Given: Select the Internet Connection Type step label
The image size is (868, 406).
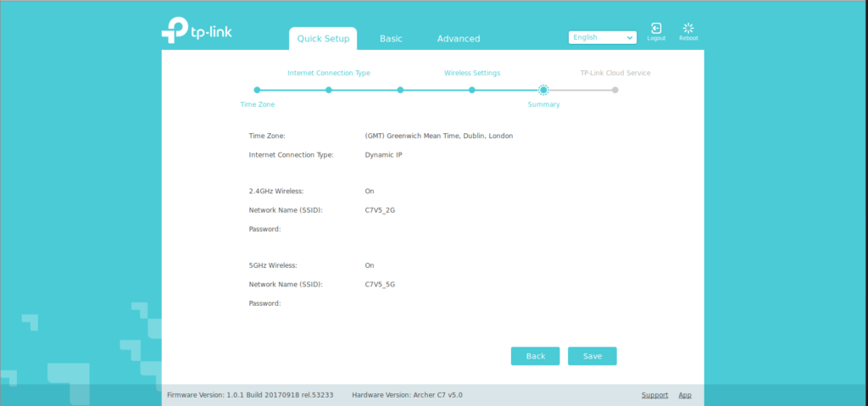Looking at the screenshot, I should [x=329, y=73].
